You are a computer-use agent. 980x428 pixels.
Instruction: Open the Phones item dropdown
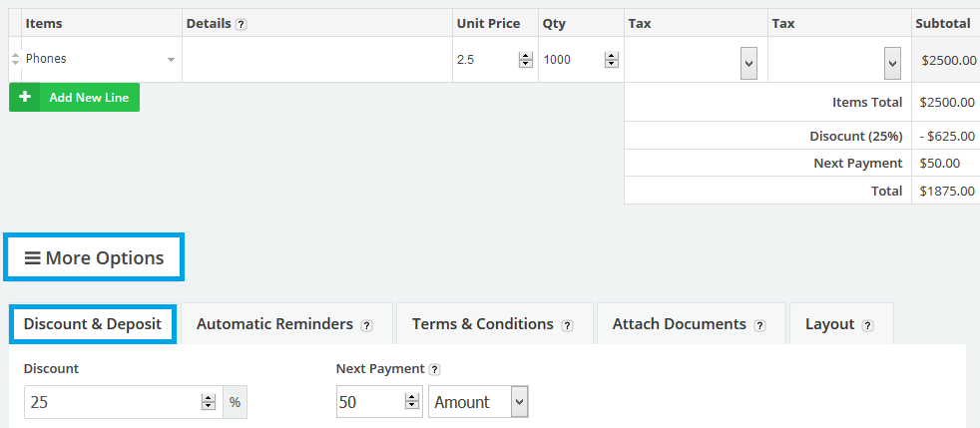[x=171, y=60]
